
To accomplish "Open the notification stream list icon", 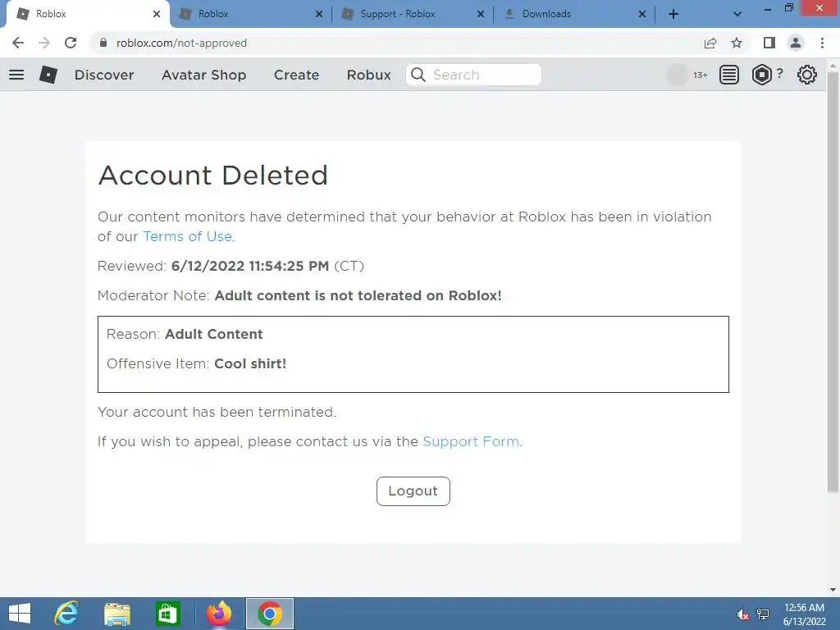I will 728,75.
